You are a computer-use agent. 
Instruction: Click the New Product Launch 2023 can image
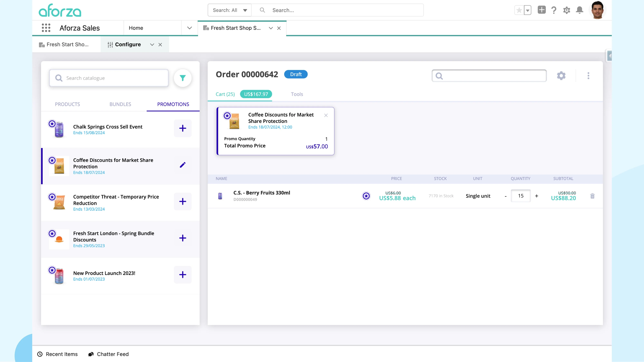59,276
